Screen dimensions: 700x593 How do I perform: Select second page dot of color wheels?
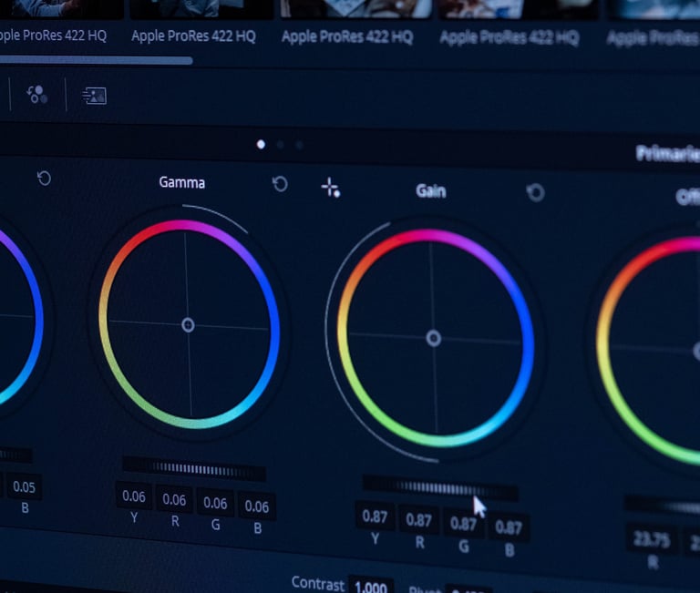click(281, 145)
